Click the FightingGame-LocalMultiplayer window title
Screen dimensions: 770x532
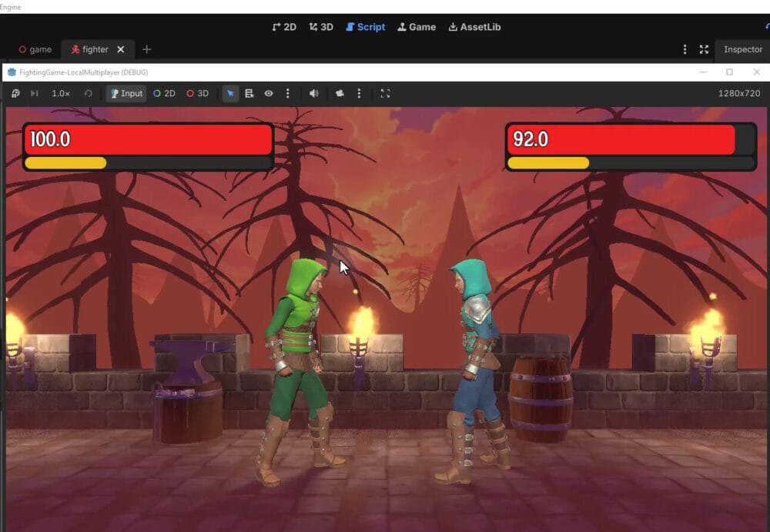(x=83, y=72)
